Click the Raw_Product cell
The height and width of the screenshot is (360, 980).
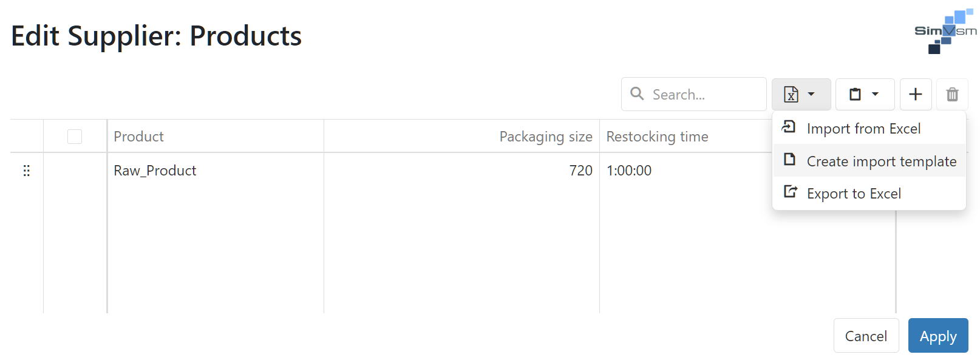(155, 171)
